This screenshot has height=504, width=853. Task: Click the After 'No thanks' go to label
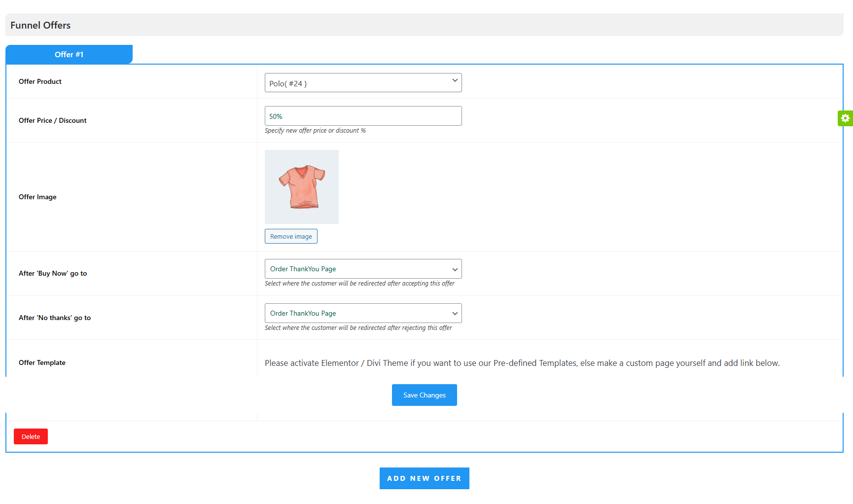click(55, 318)
